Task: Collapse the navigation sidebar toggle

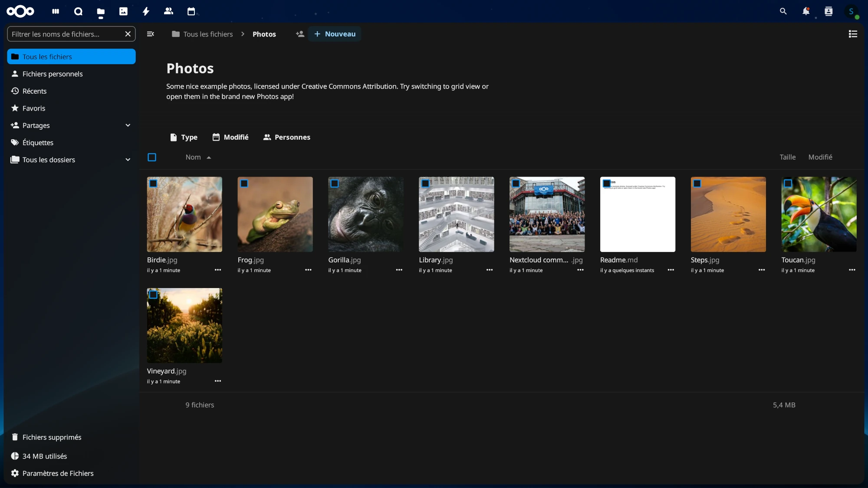Action: [x=151, y=34]
